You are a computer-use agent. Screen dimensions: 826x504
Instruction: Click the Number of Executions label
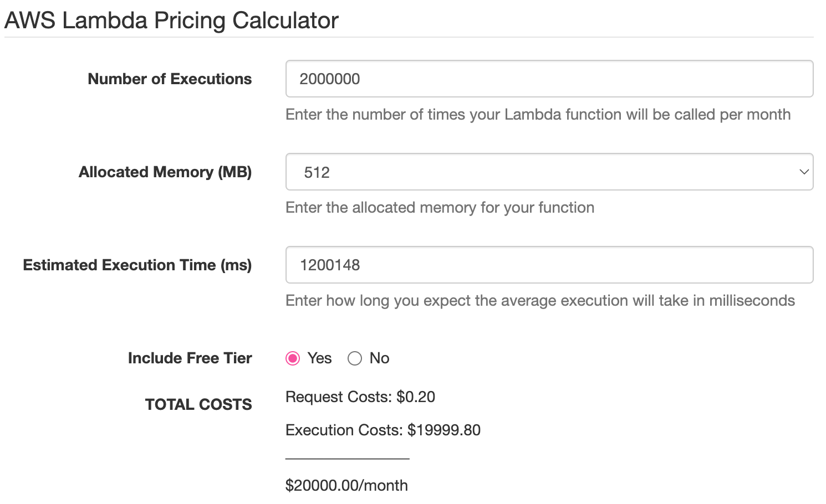tap(170, 79)
